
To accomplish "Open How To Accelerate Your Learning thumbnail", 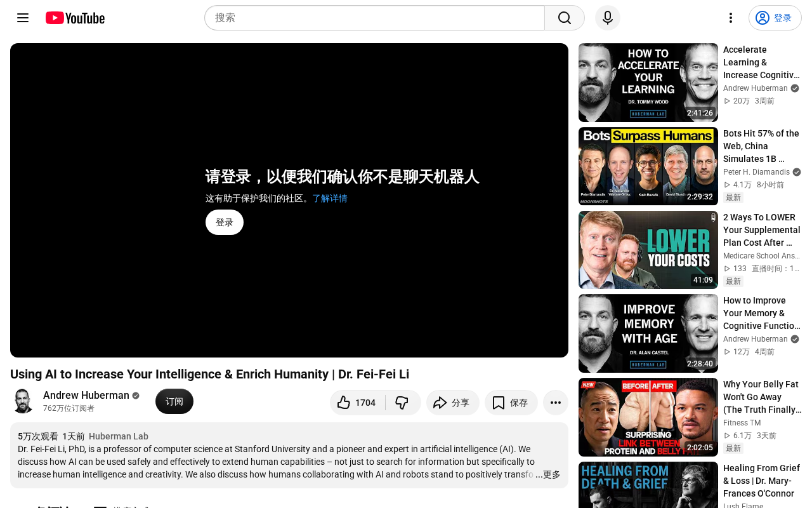I will tap(648, 83).
